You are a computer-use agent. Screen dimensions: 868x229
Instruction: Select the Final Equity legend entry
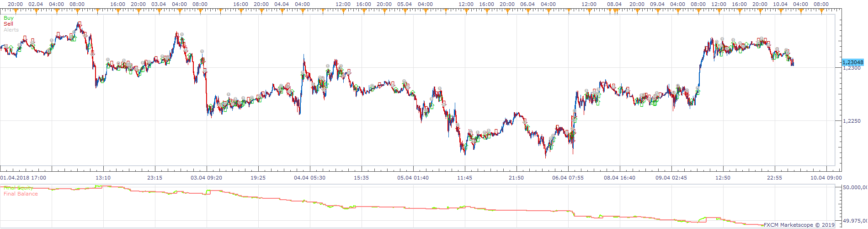click(x=18, y=188)
